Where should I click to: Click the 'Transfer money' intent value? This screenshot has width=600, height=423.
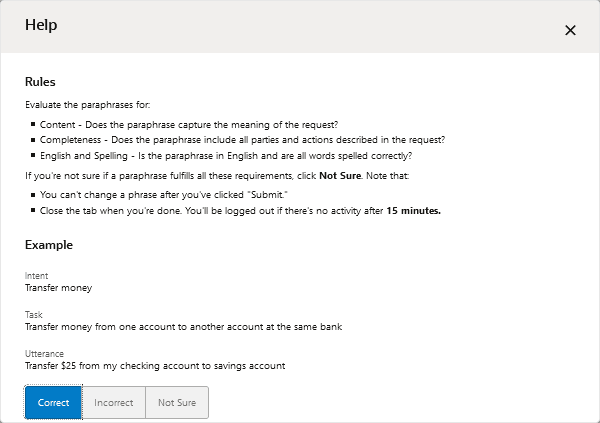click(58, 288)
